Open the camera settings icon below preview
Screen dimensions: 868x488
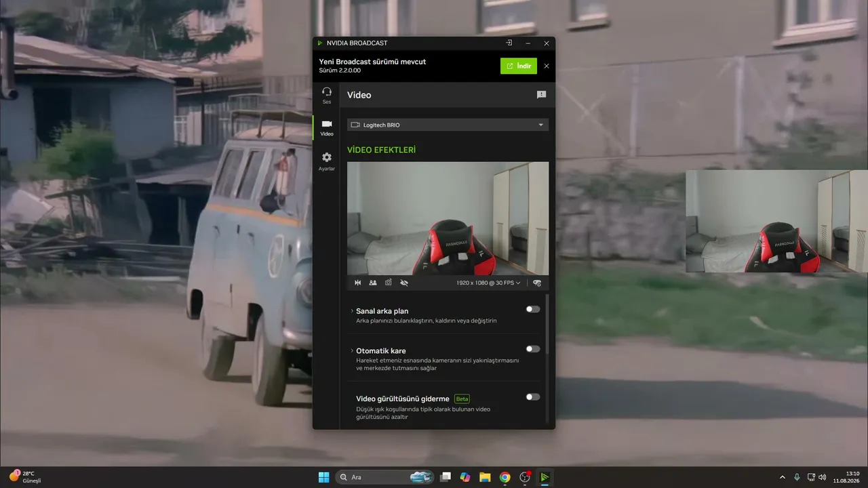point(537,283)
